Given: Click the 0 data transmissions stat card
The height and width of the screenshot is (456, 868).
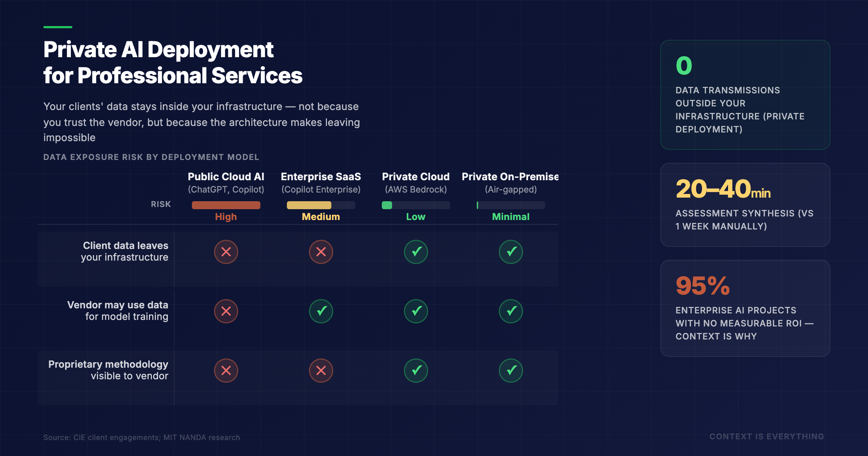Looking at the screenshot, I should 745,95.
